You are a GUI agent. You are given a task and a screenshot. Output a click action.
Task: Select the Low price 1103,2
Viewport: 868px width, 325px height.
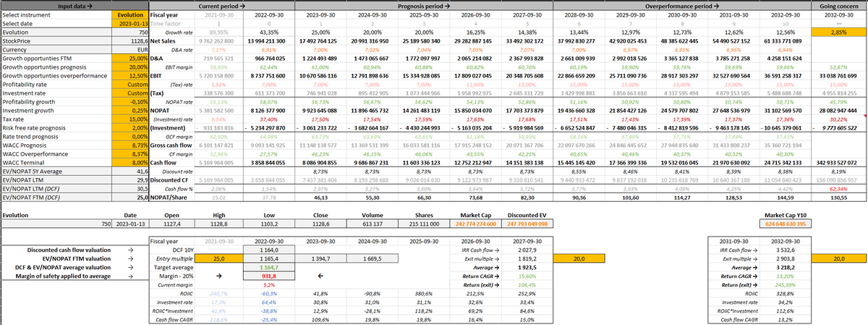click(x=268, y=224)
